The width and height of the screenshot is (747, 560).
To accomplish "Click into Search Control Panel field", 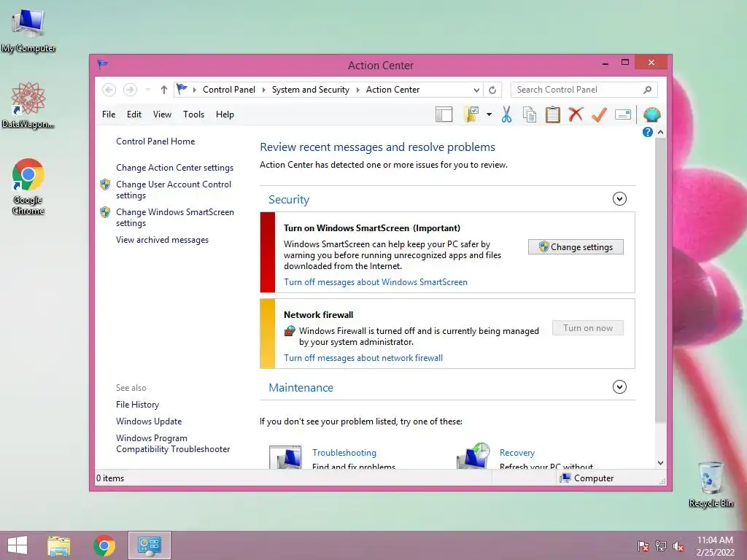I will coord(584,90).
